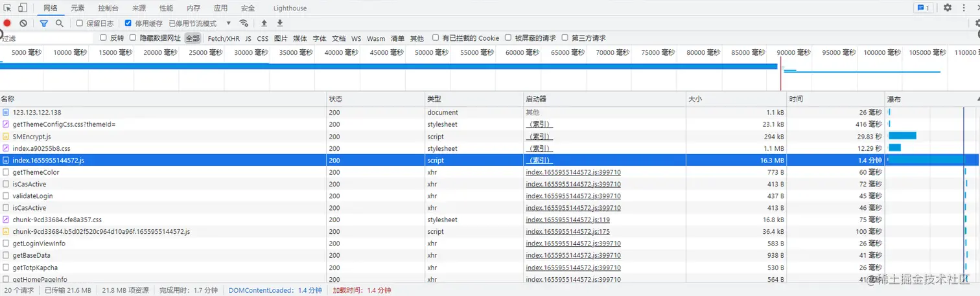The image size is (980, 296).
Task: Check the 反转 filter checkbox
Action: 103,38
